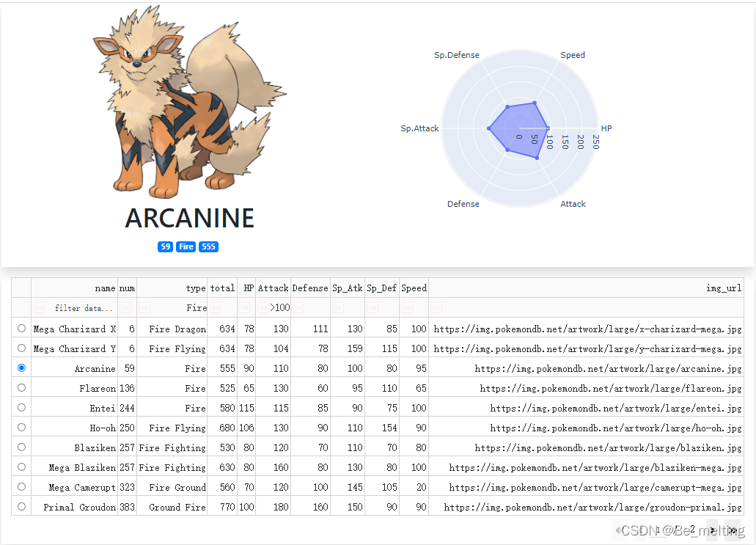Select the Blaziken 530 total row radio button
Viewport: 756px width, 545px height.
pos(21,447)
